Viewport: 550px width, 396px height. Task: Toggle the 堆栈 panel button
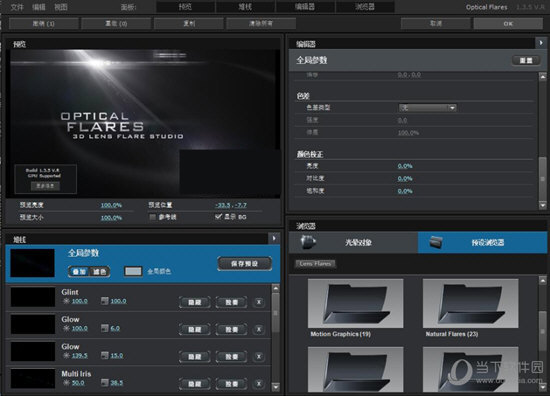coord(245,7)
